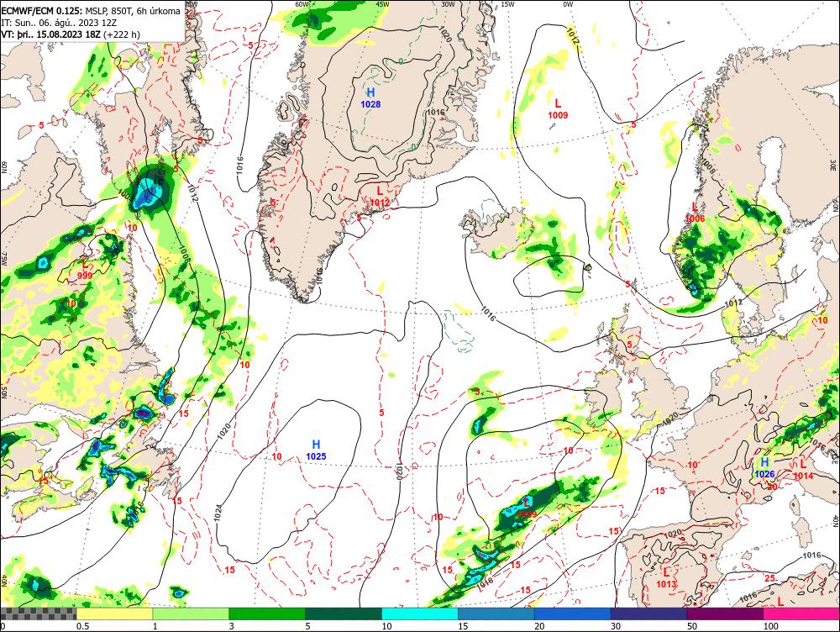Click the gray checkered 0–0.5 legend swatch
This screenshot has height=632, width=840.
coord(38,614)
